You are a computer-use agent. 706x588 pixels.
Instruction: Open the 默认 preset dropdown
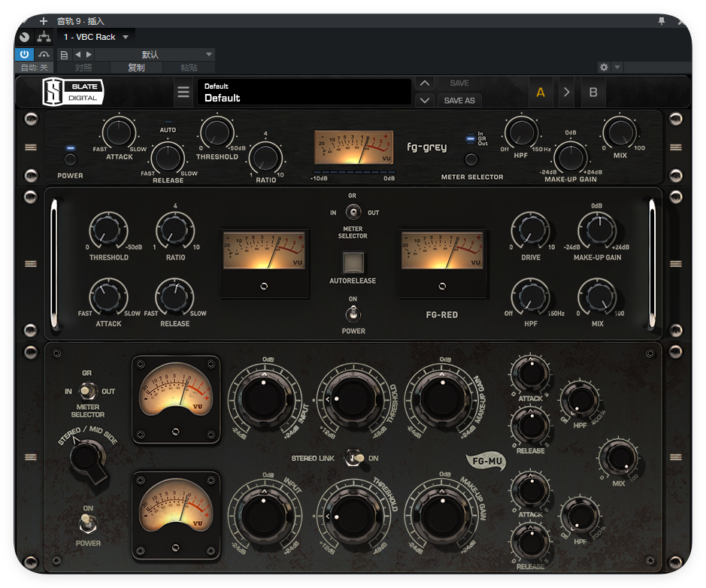click(x=155, y=54)
